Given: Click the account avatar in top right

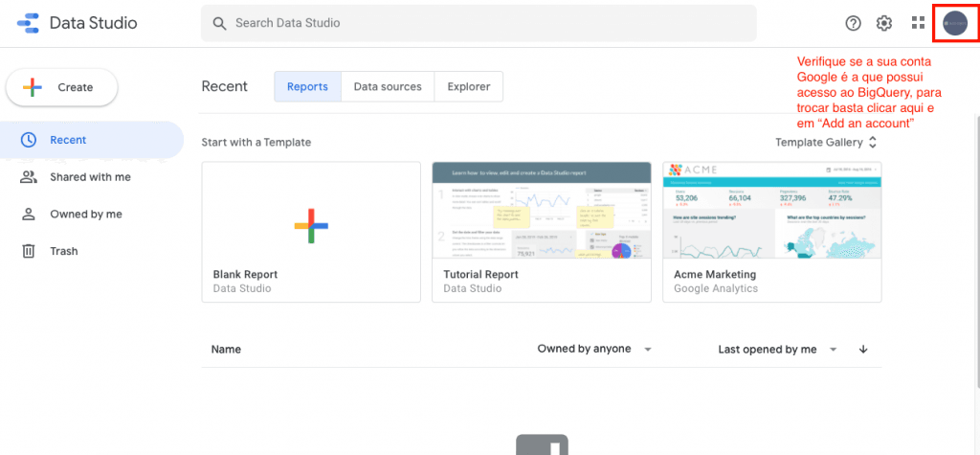Looking at the screenshot, I should point(954,23).
